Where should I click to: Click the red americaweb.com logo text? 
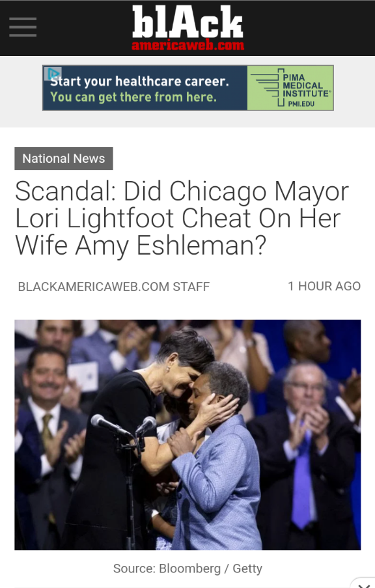click(187, 46)
